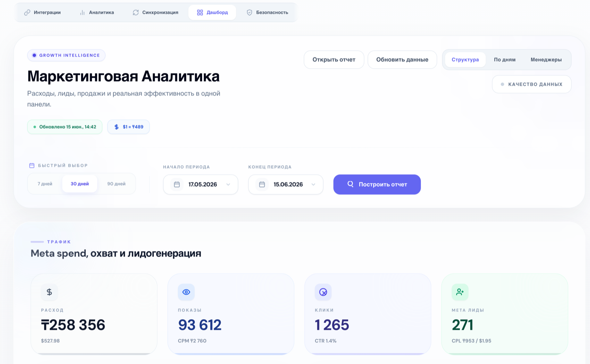
Task: Click the green status dot beside Обновлено
Action: click(35, 127)
